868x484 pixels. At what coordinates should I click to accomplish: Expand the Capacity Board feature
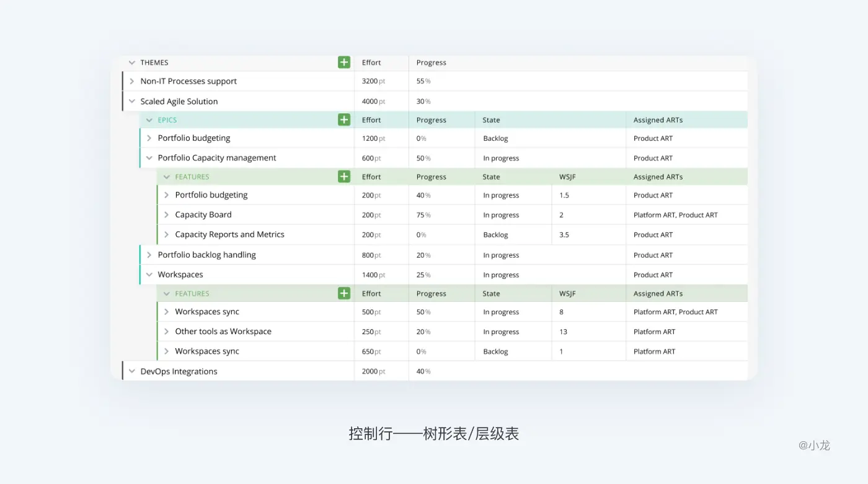[x=166, y=215]
